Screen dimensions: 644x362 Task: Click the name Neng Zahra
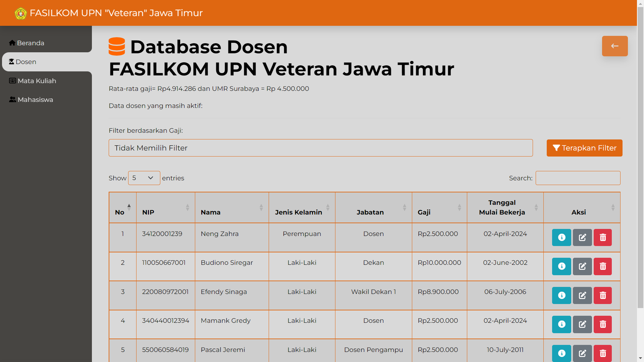[220, 234]
